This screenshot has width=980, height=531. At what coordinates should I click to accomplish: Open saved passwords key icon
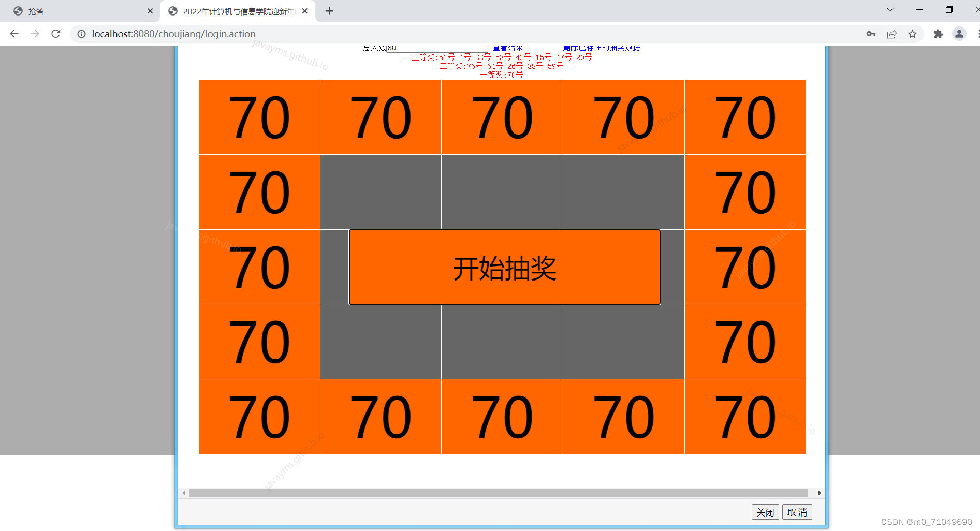871,34
